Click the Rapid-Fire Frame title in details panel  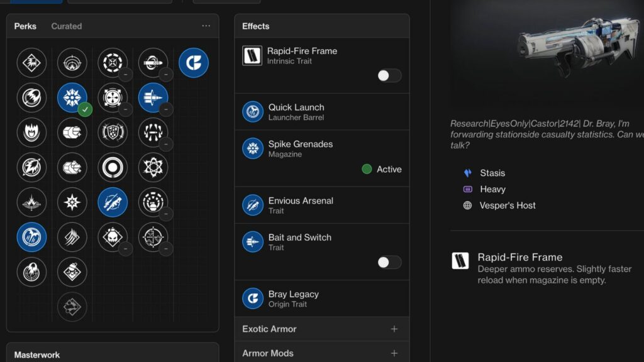(x=520, y=257)
